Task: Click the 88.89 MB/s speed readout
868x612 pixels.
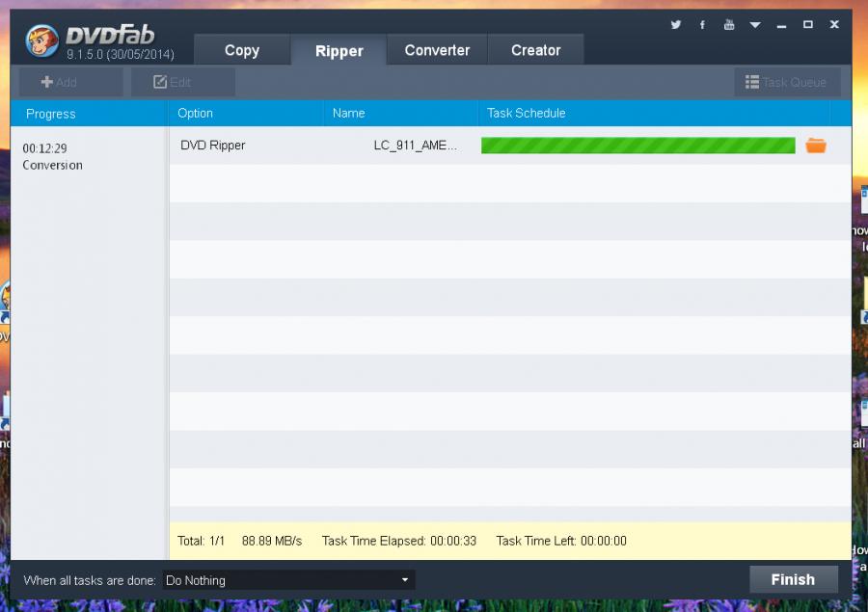Action: pyautogui.click(x=272, y=541)
